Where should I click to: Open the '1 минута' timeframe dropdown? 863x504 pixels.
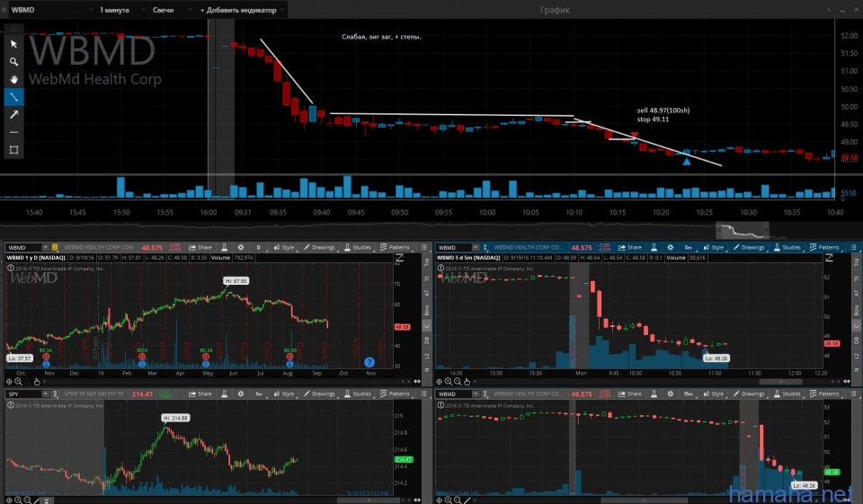tap(121, 10)
